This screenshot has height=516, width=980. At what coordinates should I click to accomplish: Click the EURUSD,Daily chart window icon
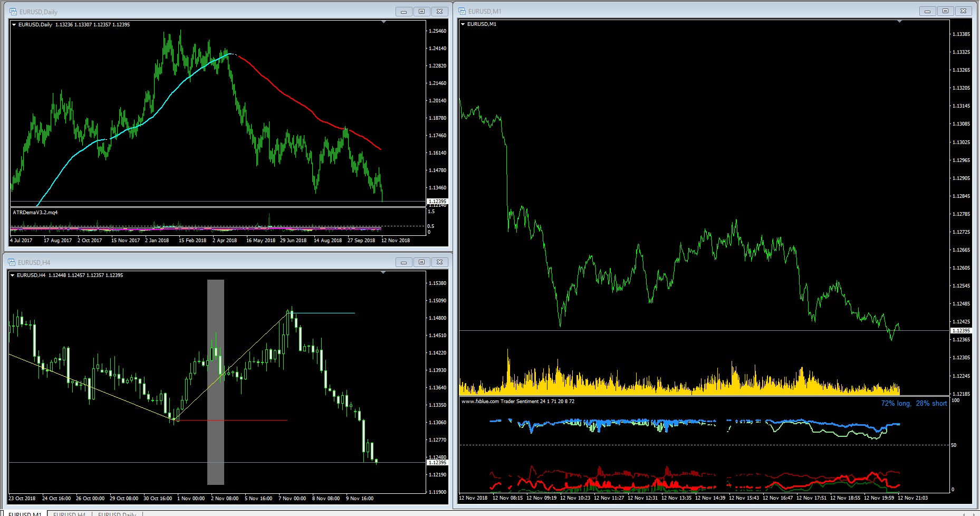click(13, 12)
